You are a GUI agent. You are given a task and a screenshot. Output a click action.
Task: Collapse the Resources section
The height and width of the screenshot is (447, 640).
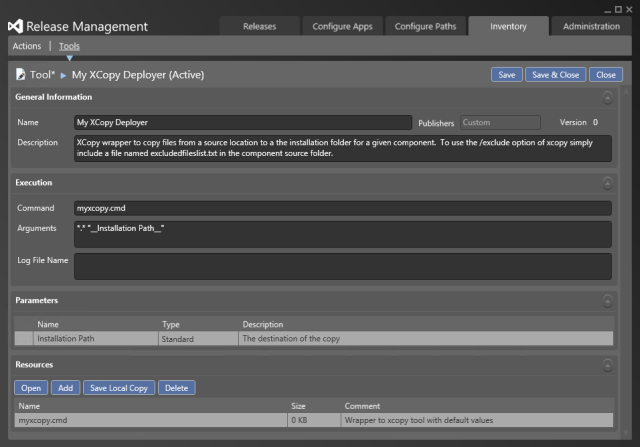607,365
